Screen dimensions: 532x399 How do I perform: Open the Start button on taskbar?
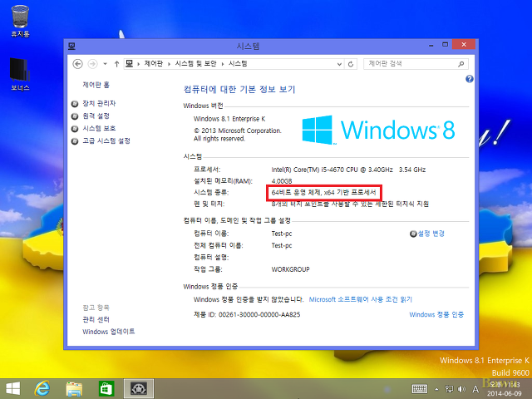click(13, 388)
